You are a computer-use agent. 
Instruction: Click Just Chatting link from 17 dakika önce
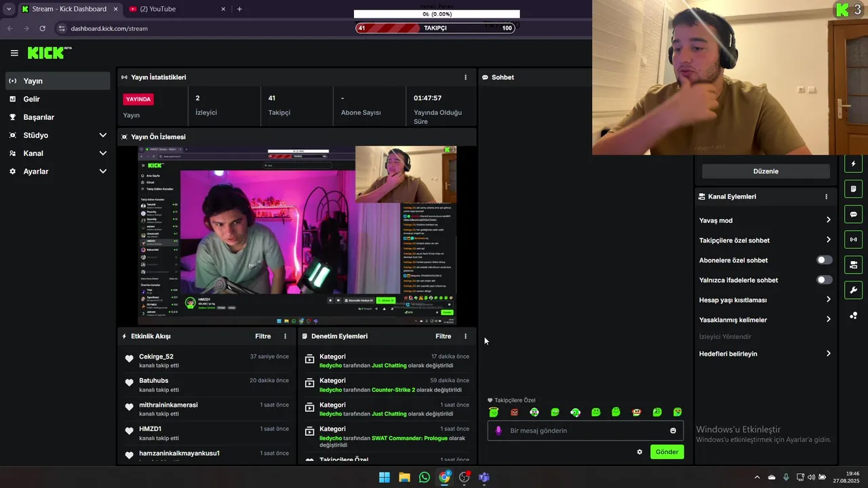coord(389,365)
